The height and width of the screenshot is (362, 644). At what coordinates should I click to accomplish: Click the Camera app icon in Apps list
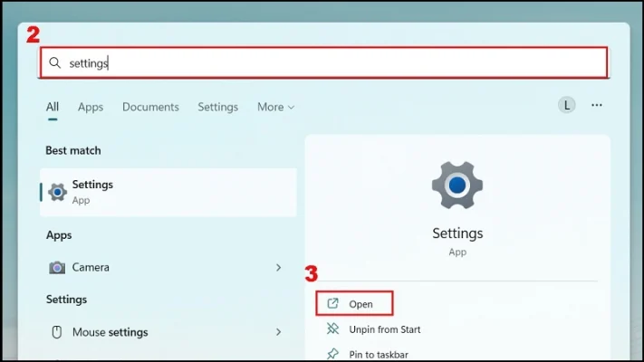point(57,268)
